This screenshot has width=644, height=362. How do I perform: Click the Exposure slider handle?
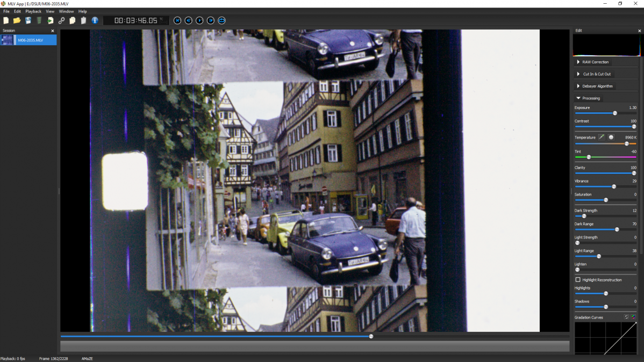(x=615, y=113)
